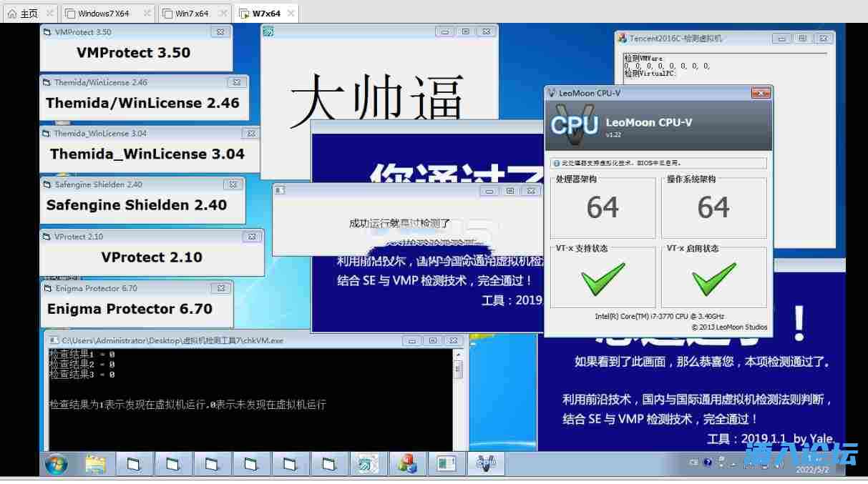
Task: Click the input method indicator in system tray
Action: pyautogui.click(x=693, y=463)
